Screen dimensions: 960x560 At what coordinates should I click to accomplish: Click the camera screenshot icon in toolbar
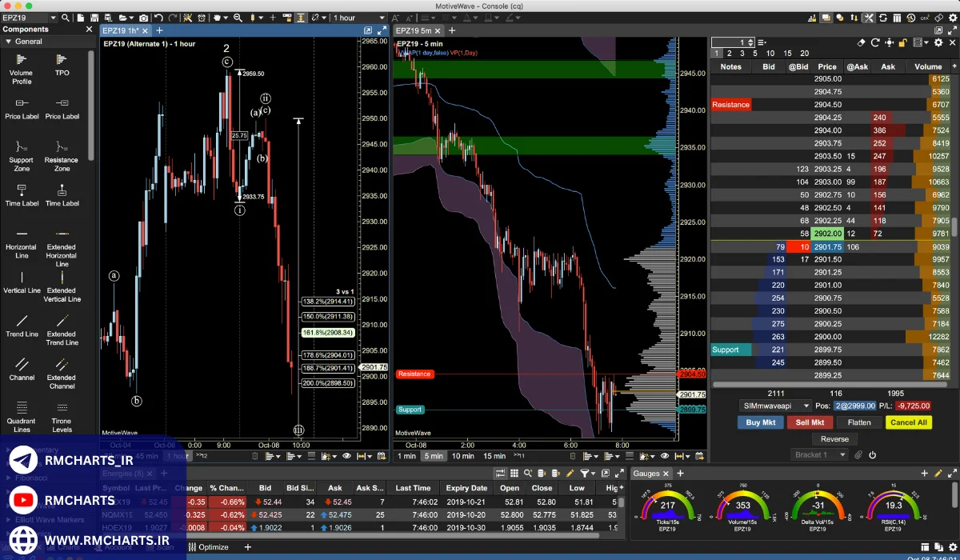[143, 18]
